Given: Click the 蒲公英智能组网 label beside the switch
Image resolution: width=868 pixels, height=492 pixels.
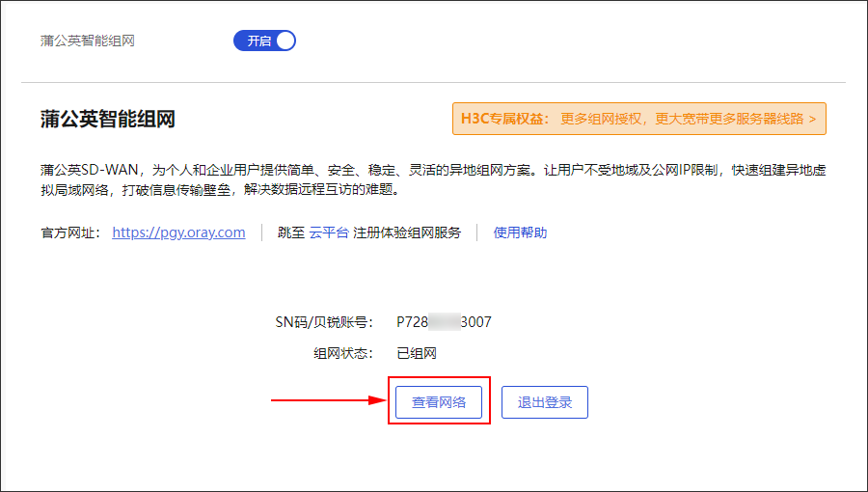Looking at the screenshot, I should 88,41.
